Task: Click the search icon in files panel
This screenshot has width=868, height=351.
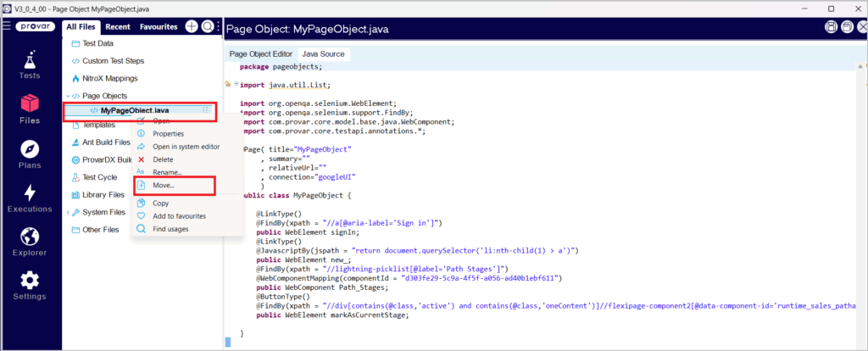Action: click(207, 27)
